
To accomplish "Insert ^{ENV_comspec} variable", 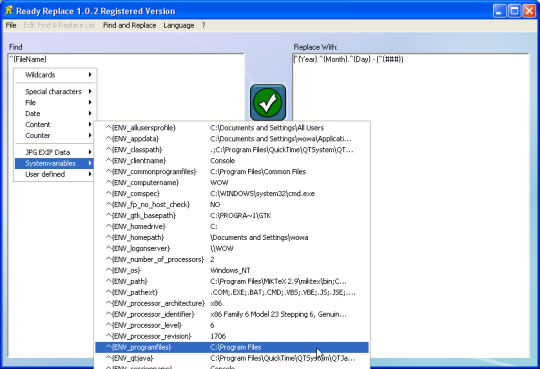I will (232, 194).
